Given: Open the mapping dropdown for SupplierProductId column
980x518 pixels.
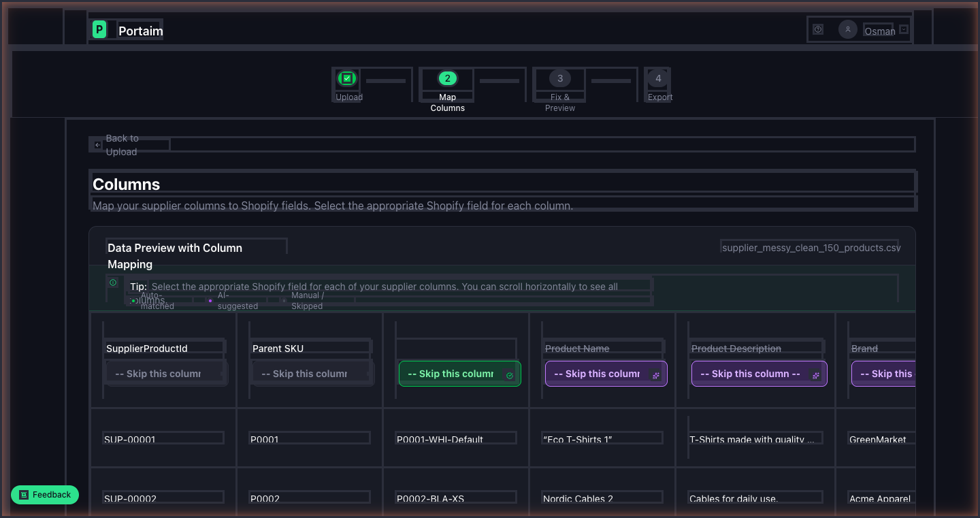Looking at the screenshot, I should (165, 373).
